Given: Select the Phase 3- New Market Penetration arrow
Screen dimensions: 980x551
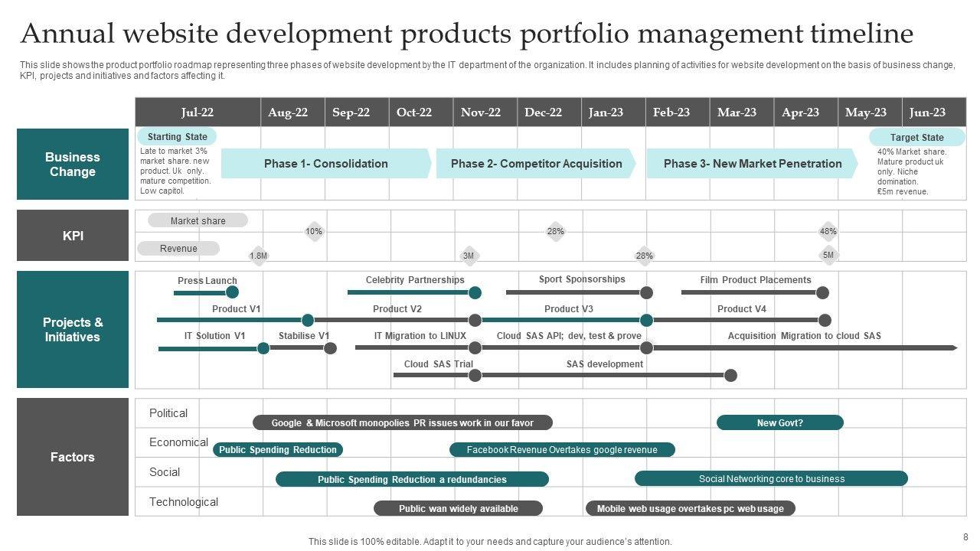Looking at the screenshot, I should 752,164.
